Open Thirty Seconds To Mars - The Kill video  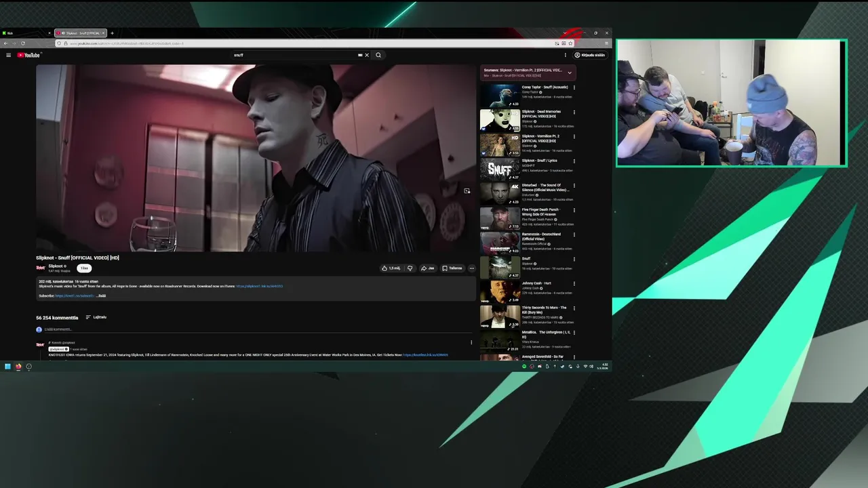500,316
